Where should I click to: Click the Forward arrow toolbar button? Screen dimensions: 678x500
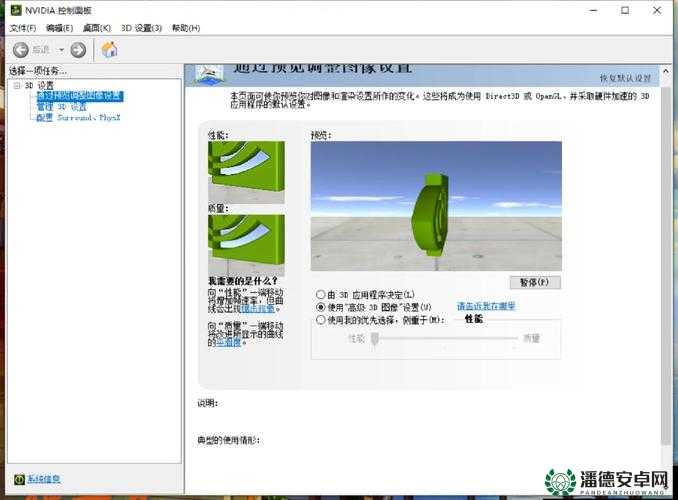point(78,50)
